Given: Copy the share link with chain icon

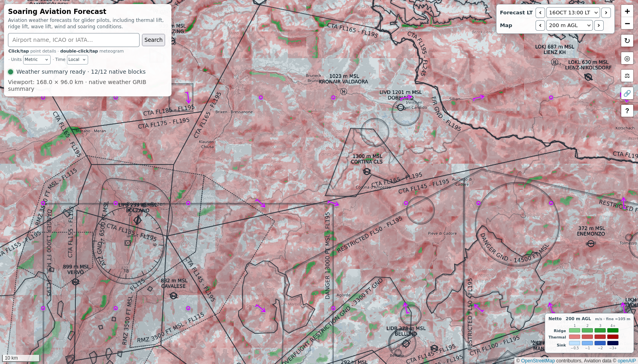Looking at the screenshot, I should 627,93.
